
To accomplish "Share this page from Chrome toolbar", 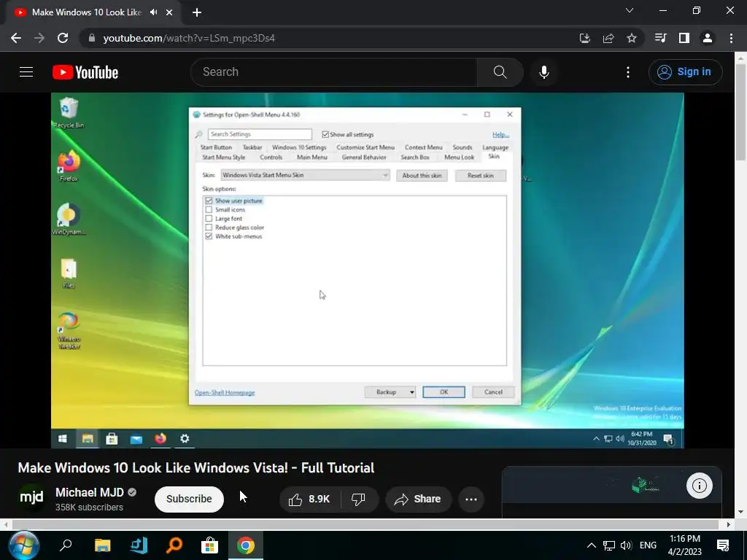I will coord(608,38).
